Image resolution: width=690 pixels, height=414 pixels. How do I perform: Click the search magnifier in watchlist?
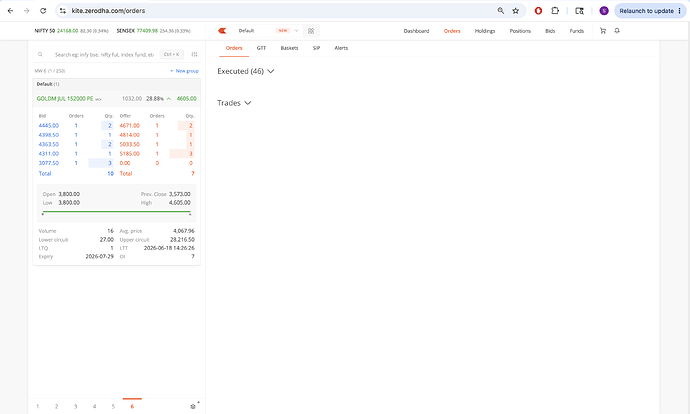(x=40, y=55)
